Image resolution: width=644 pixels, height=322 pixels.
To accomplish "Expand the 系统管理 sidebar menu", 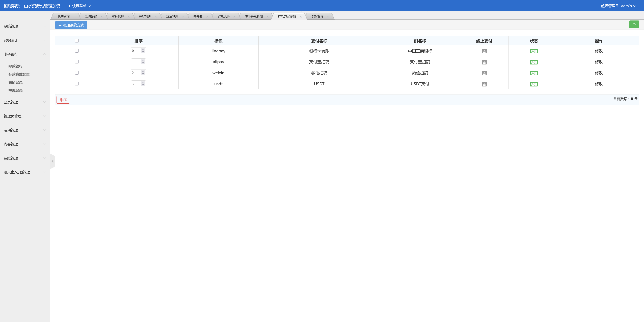I will (x=24, y=26).
